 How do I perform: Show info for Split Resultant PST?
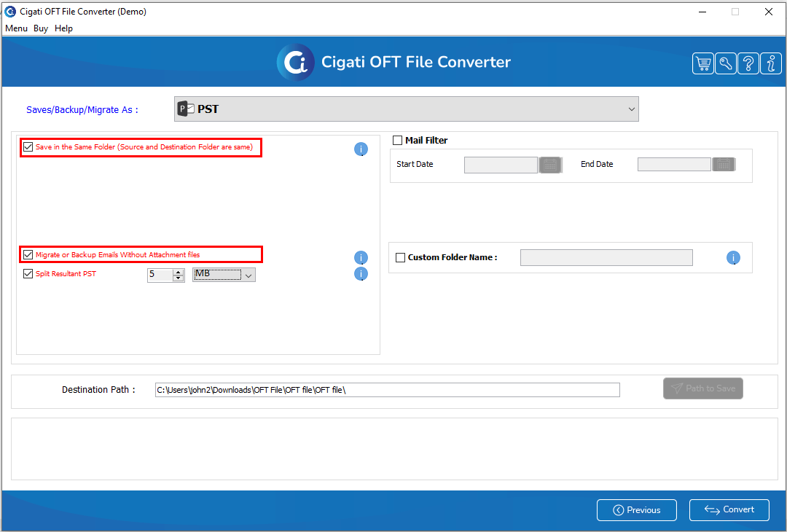coord(361,273)
